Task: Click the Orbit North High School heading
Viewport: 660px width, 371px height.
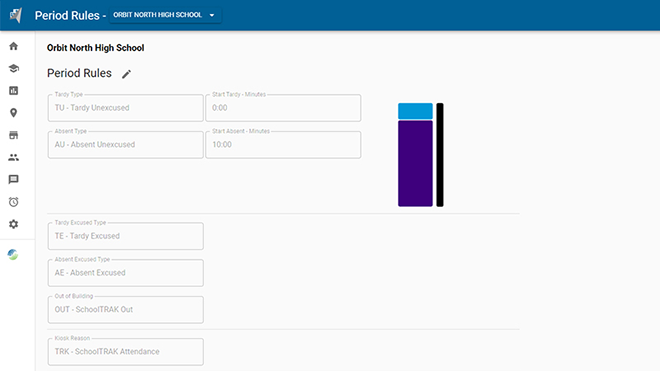Action: tap(96, 48)
